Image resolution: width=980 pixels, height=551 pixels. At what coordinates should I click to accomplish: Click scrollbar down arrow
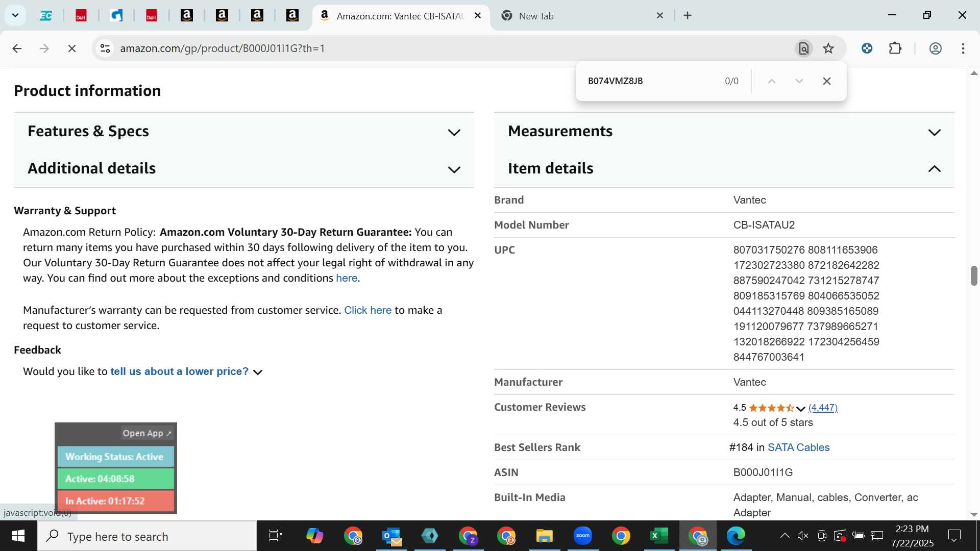pyautogui.click(x=974, y=515)
